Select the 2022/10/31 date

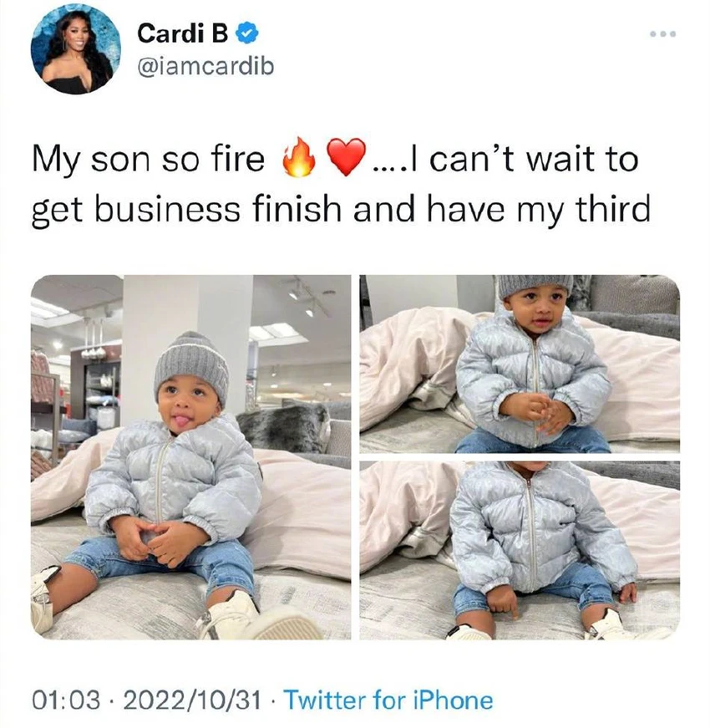191,700
